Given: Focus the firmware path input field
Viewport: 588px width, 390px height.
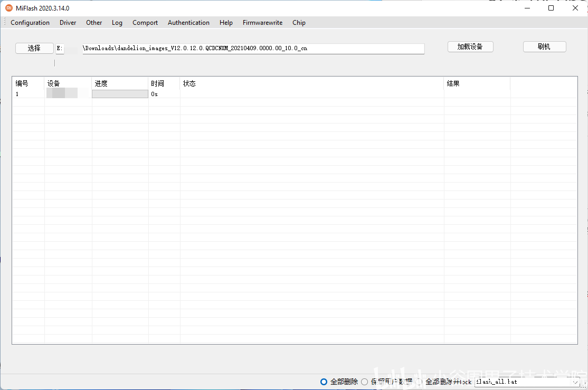Looking at the screenshot, I should pos(240,49).
